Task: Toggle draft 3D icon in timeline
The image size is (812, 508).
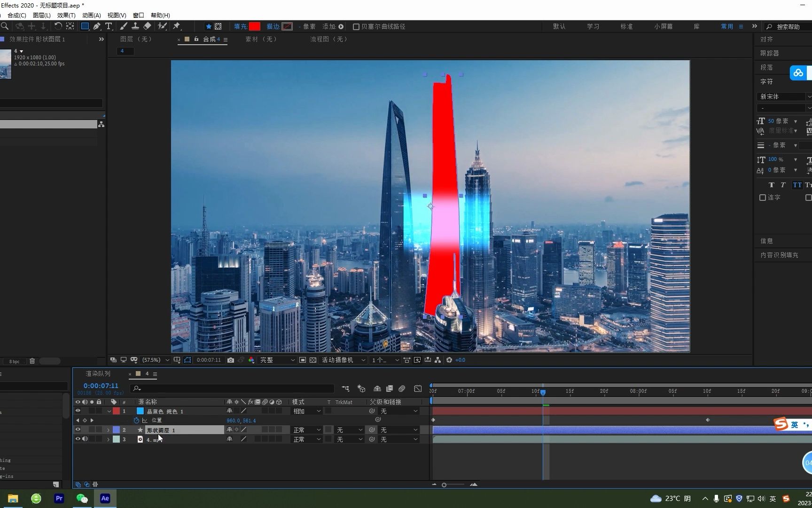Action: [361, 389]
